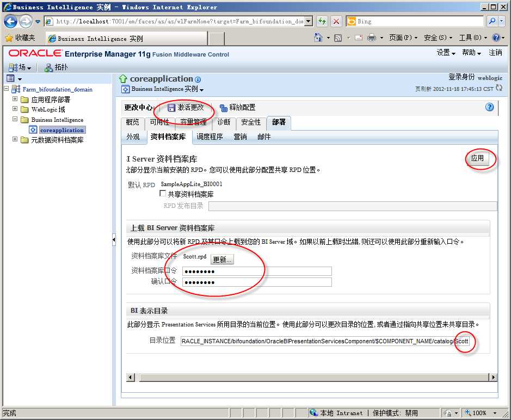Screen dimensions: 511x420
Task: Click the read mail toolbar icon
Action: (359, 38)
